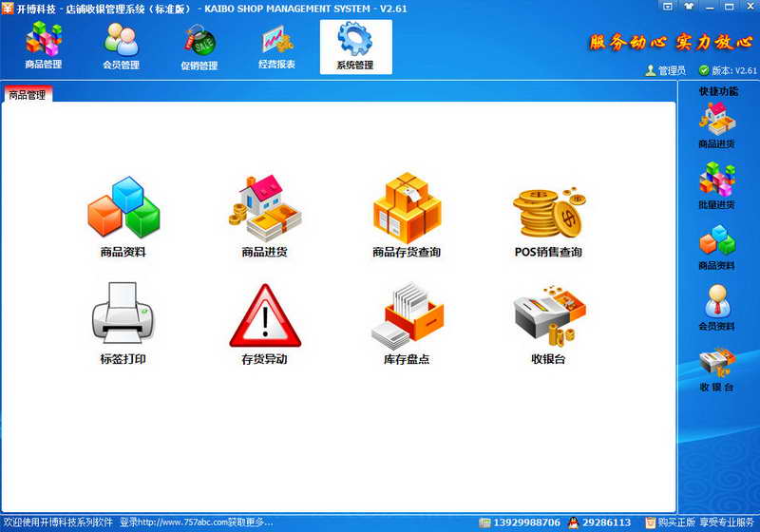The image size is (760, 532).
Task: Click 商品进货 shortcut in right sidebar
Action: (x=717, y=123)
